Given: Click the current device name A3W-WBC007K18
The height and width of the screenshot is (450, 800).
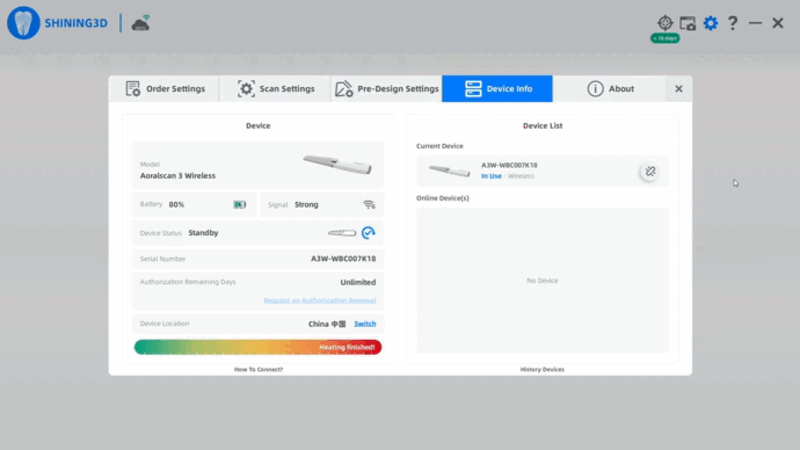Looking at the screenshot, I should [x=509, y=165].
